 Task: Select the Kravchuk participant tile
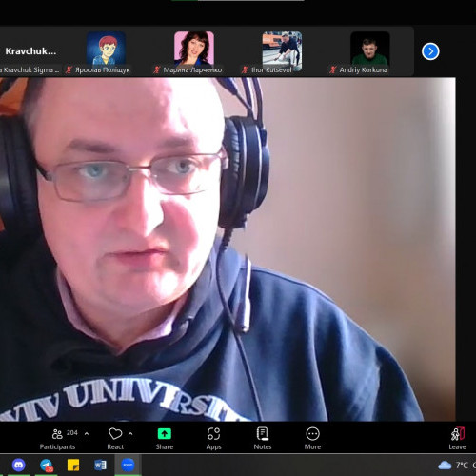30,52
